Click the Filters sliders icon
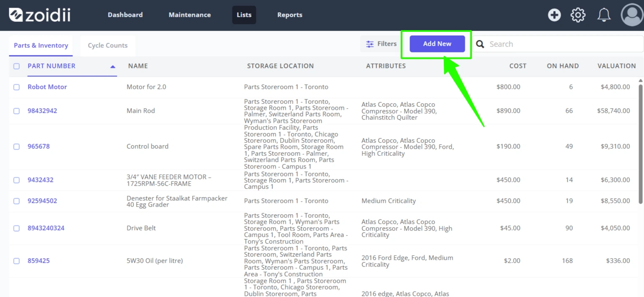644x297 pixels. click(x=370, y=44)
